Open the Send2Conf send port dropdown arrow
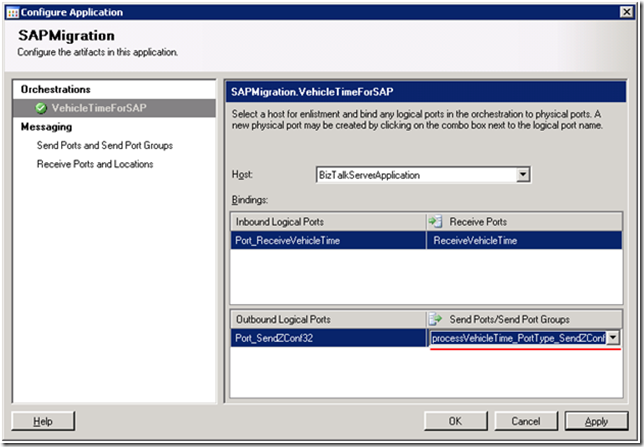 coord(612,338)
